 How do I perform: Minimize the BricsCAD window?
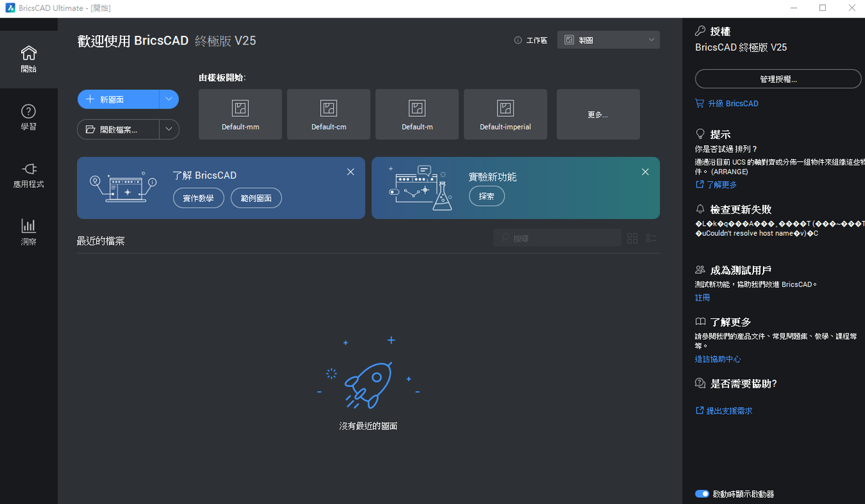795,8
